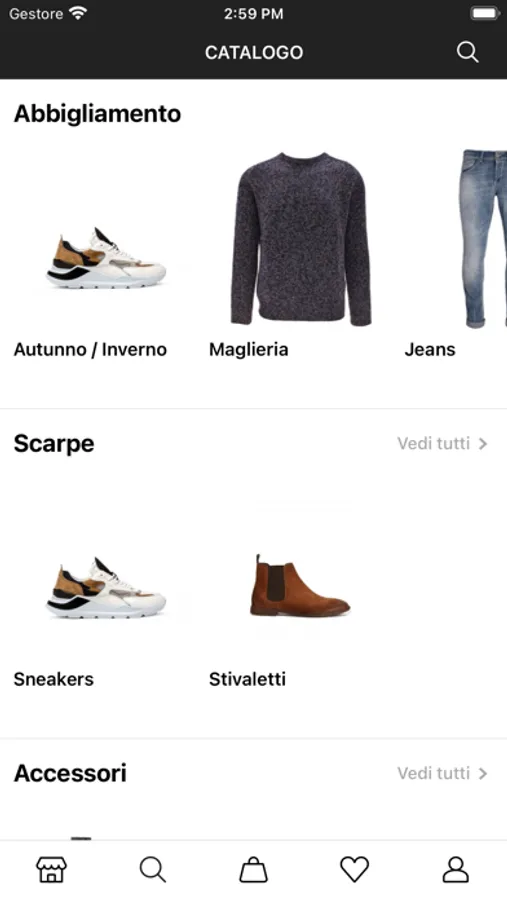Open the Maglieria sweater image
507x900 pixels.
click(301, 239)
